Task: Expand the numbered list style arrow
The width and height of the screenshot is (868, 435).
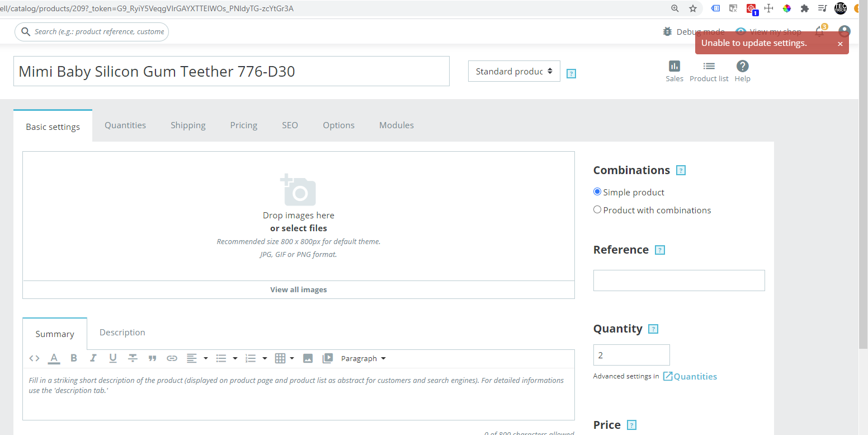Action: point(265,358)
